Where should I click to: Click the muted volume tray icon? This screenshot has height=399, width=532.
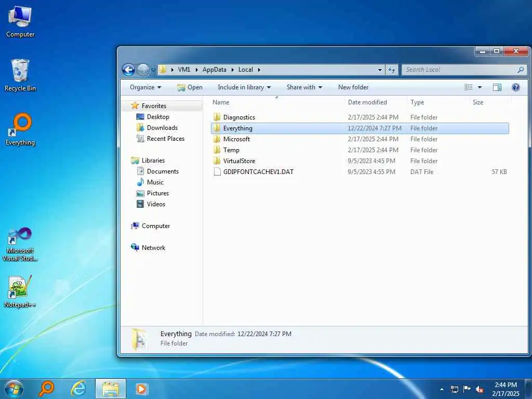click(x=480, y=390)
